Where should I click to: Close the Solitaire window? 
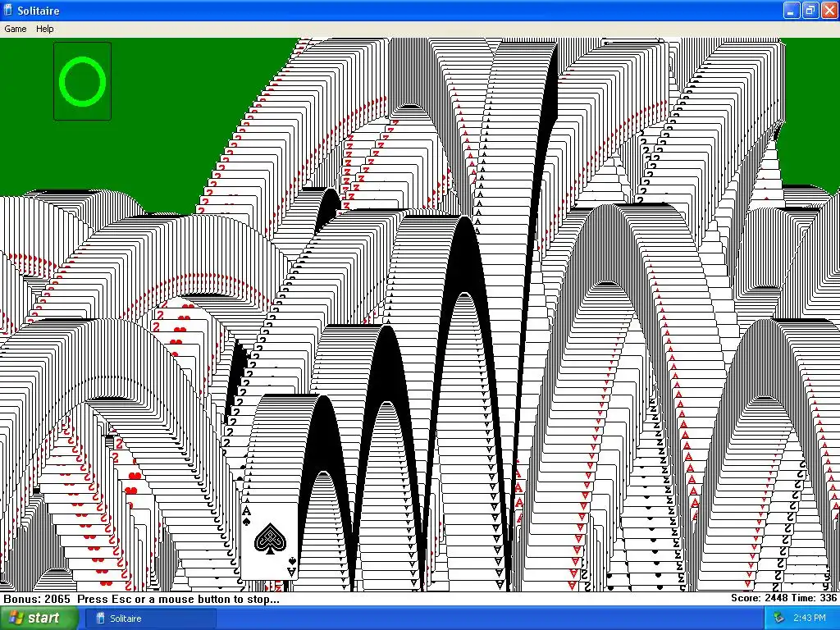(829, 10)
